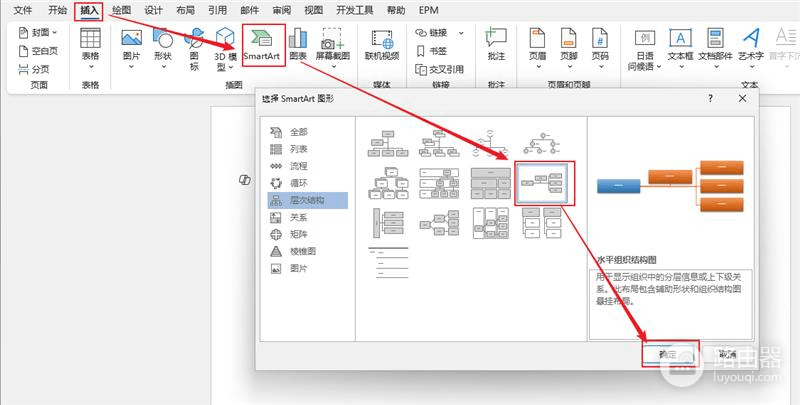Image resolution: width=800 pixels, height=405 pixels.
Task: Switch to the 引用 tab
Action: 217,10
